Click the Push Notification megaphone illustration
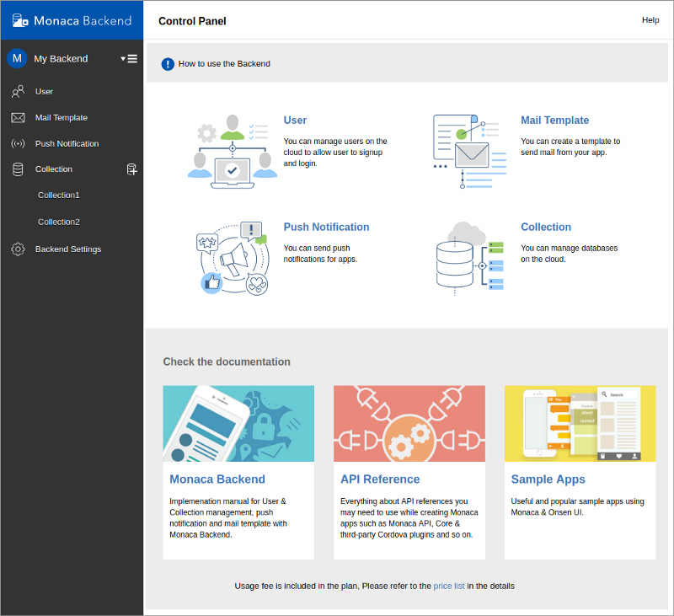 pyautogui.click(x=233, y=258)
